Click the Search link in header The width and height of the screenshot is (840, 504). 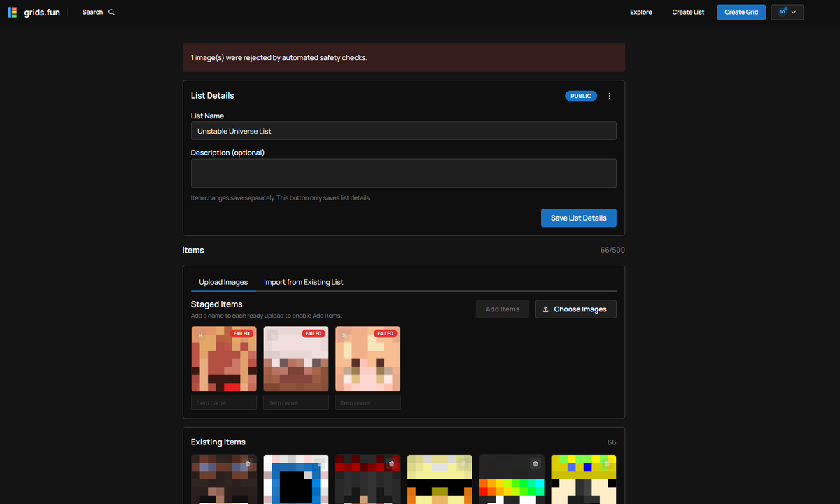pyautogui.click(x=92, y=13)
